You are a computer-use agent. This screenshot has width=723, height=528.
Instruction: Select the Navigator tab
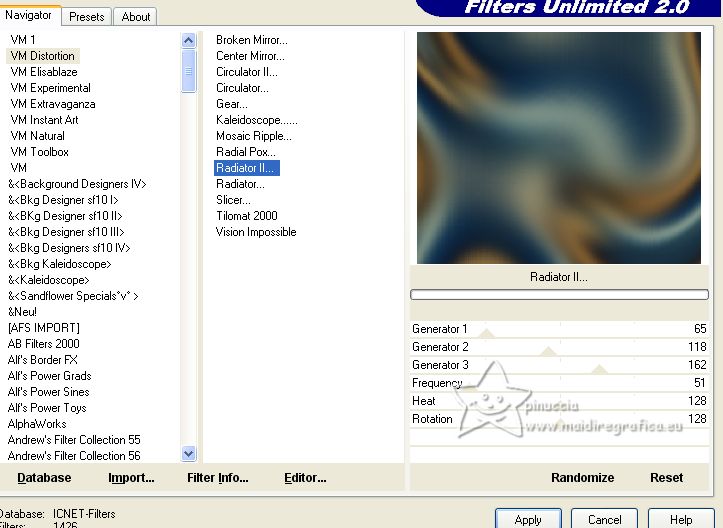(x=29, y=15)
